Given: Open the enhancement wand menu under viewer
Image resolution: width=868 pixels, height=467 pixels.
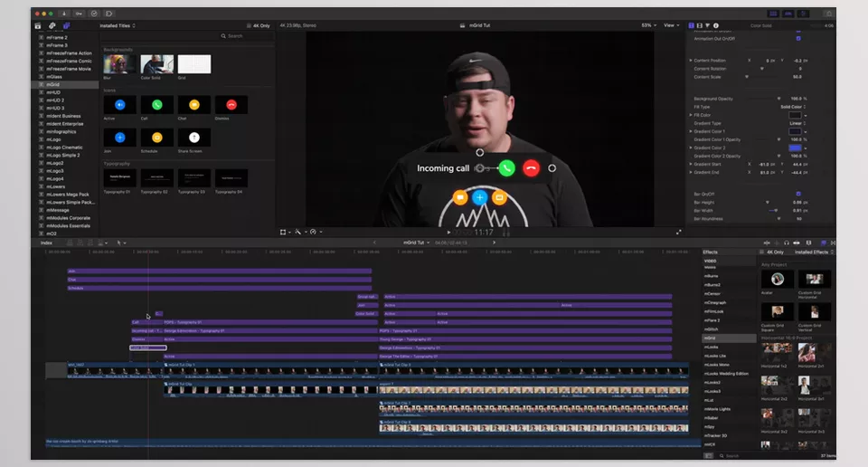Looking at the screenshot, I should pos(300,232).
